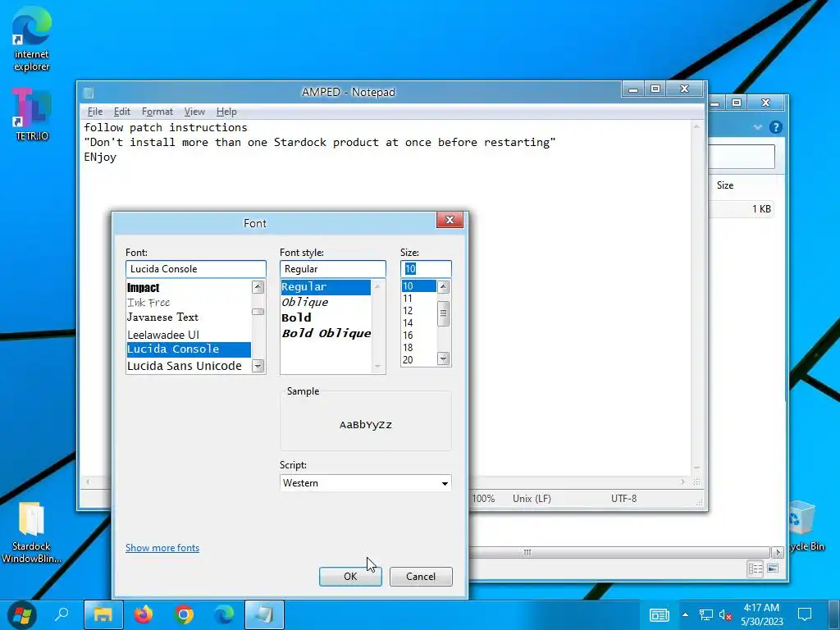
Task: Select Leelawadee UI in the font list
Action: [x=189, y=335]
